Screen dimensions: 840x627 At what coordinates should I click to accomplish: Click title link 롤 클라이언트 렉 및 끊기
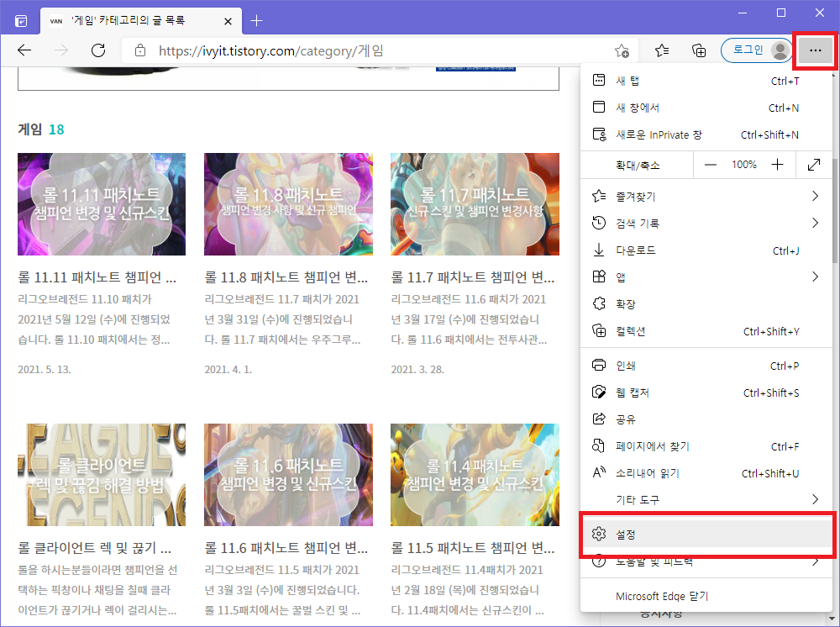click(95, 548)
